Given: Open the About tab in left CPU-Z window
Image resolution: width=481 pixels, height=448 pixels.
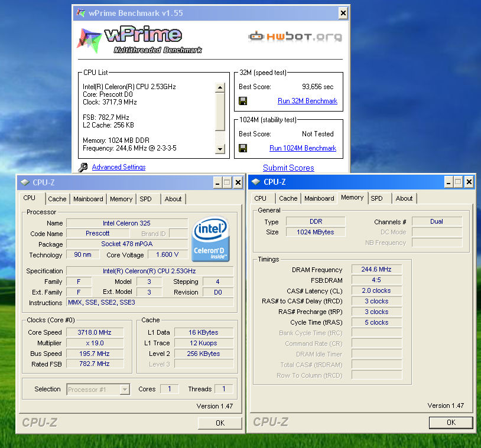Looking at the screenshot, I should tap(173, 199).
